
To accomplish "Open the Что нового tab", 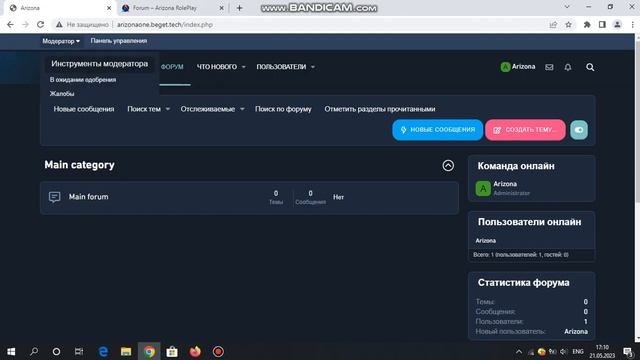I will tap(217, 67).
